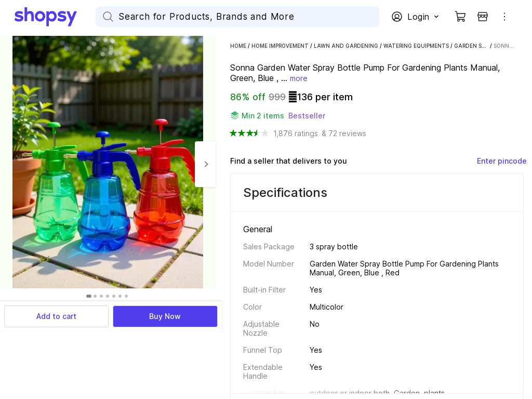Image resolution: width=532 pixels, height=399 pixels.
Task: Type in the product search field
Action: click(244, 17)
